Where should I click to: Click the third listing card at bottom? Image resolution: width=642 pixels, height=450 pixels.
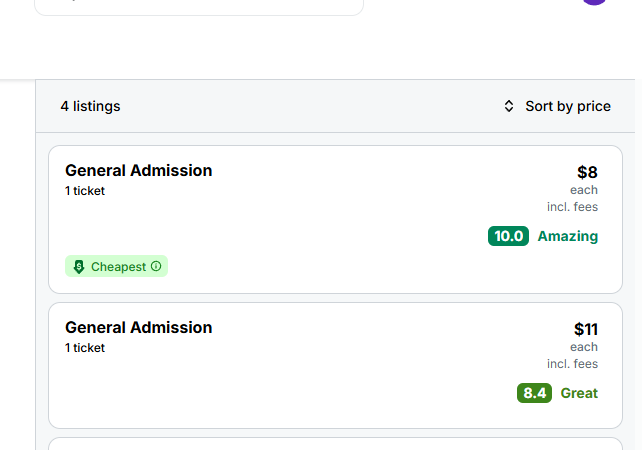coord(335,444)
